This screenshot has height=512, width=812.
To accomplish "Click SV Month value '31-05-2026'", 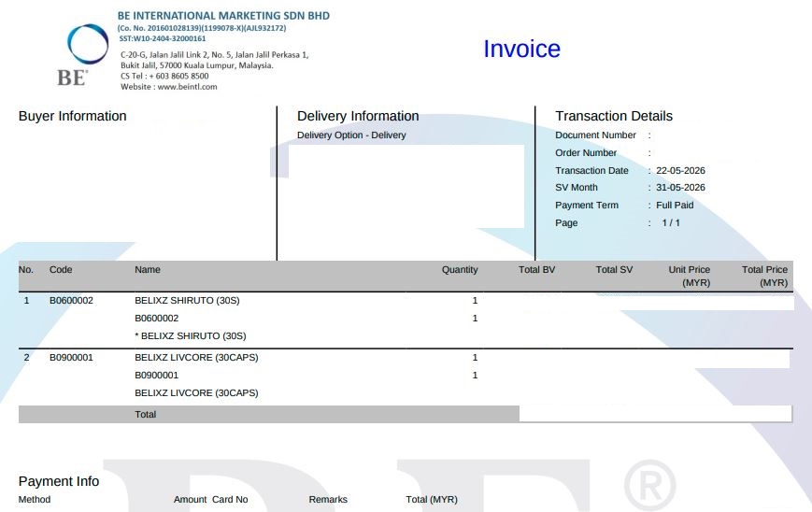I will pyautogui.click(x=680, y=188).
